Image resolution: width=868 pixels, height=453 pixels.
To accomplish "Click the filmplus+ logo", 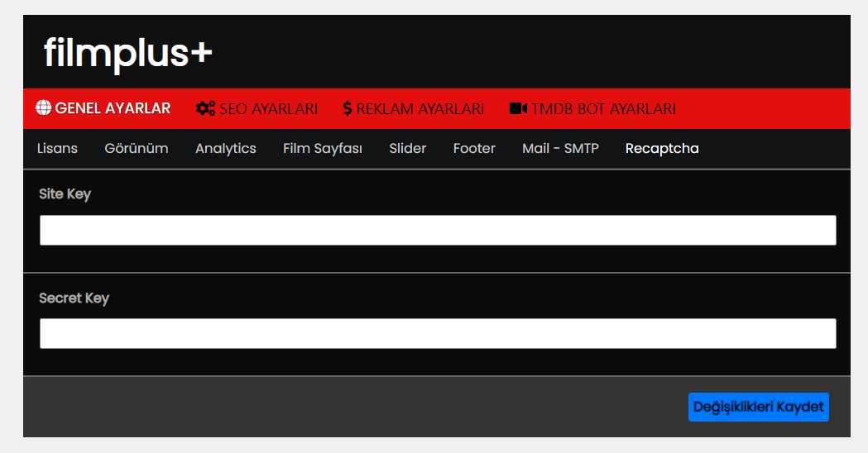I will [128, 54].
